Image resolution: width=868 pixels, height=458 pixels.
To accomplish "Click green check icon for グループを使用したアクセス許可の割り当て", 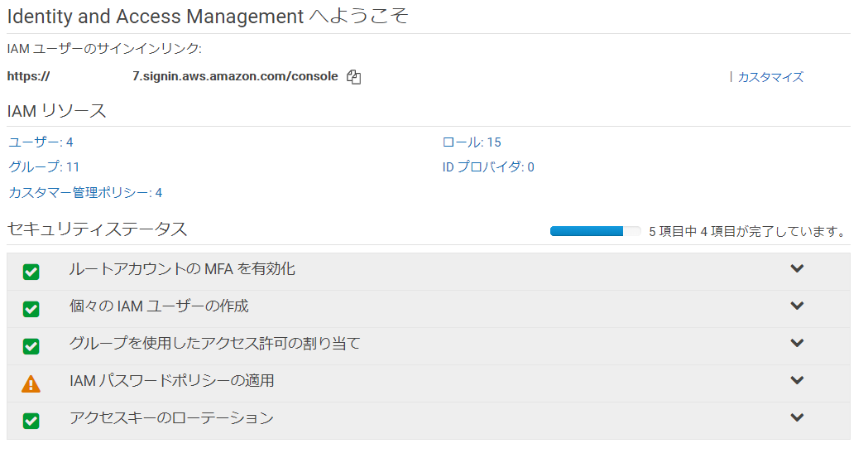I will [31, 346].
